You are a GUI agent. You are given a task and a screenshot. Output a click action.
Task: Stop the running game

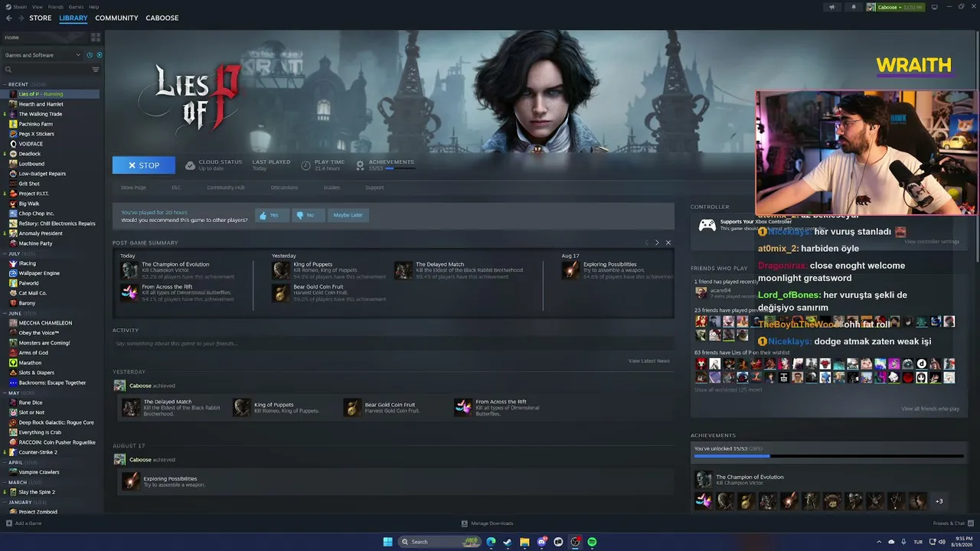coord(144,165)
